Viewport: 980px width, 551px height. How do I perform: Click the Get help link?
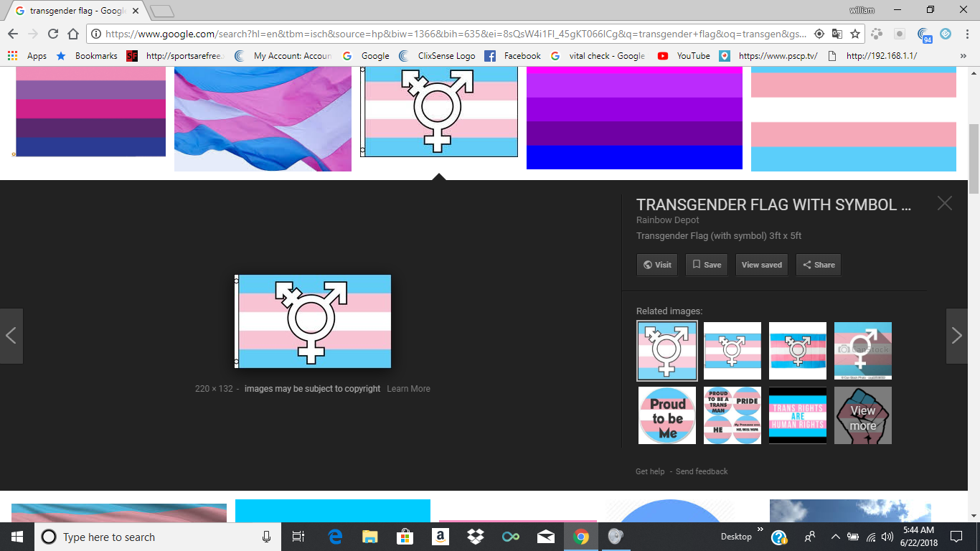coord(650,471)
